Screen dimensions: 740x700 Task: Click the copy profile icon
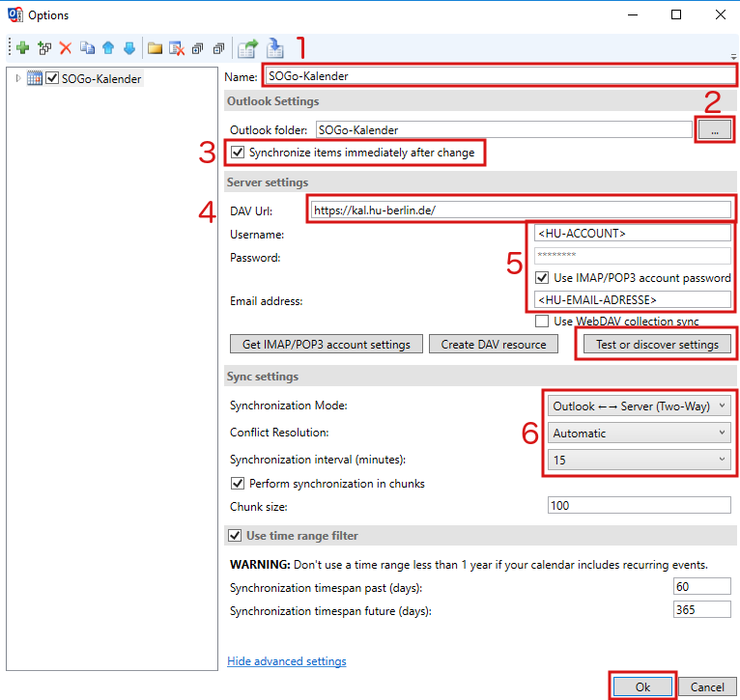click(87, 47)
